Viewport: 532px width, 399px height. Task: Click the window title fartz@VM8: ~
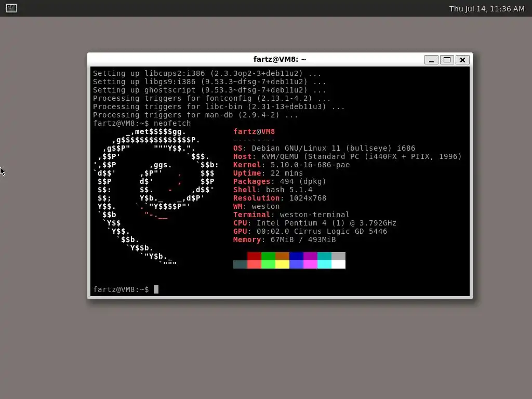point(280,59)
